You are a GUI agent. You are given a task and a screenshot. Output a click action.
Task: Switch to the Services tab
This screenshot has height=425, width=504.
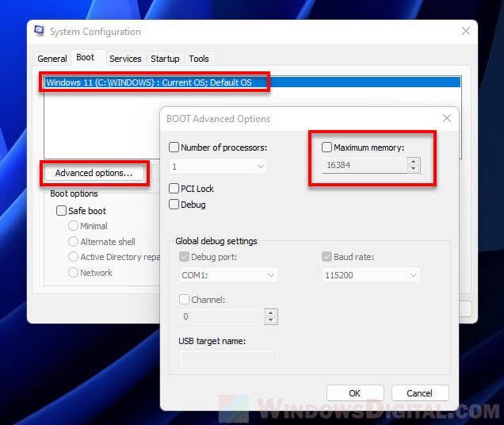click(125, 59)
